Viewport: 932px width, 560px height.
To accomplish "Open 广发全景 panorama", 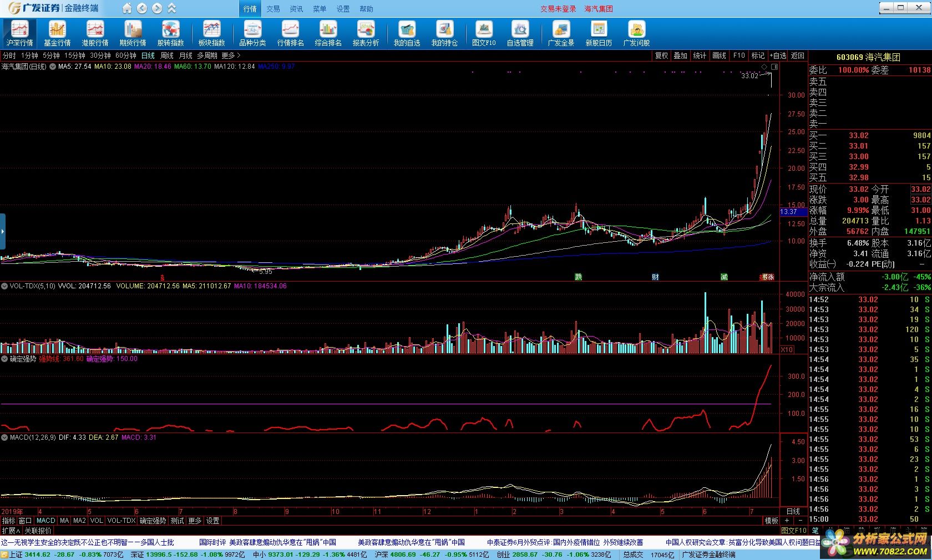I will tap(561, 33).
